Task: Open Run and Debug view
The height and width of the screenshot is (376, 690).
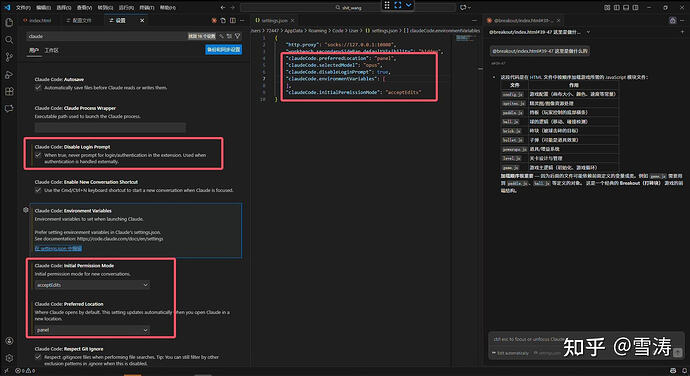Action: 9,74
